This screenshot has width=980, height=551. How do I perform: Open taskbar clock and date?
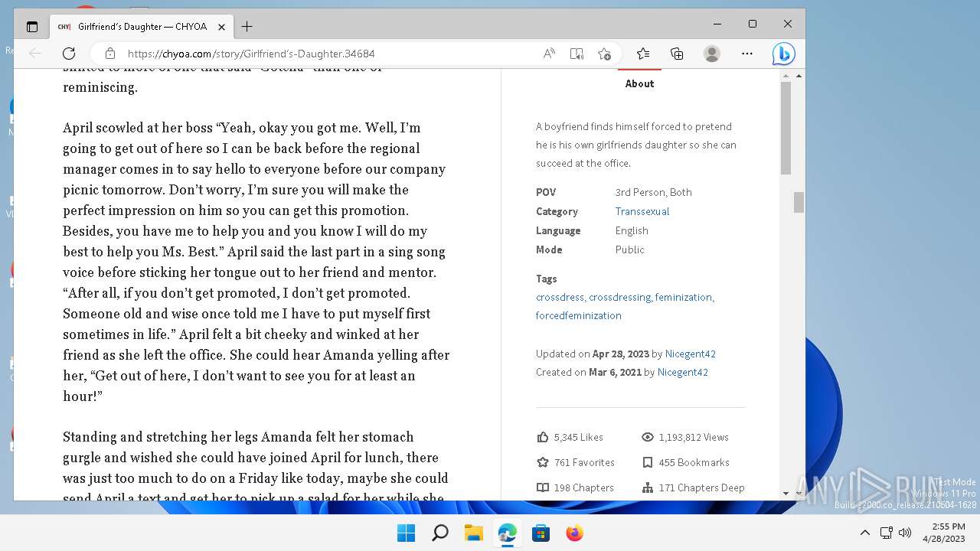pos(942,533)
